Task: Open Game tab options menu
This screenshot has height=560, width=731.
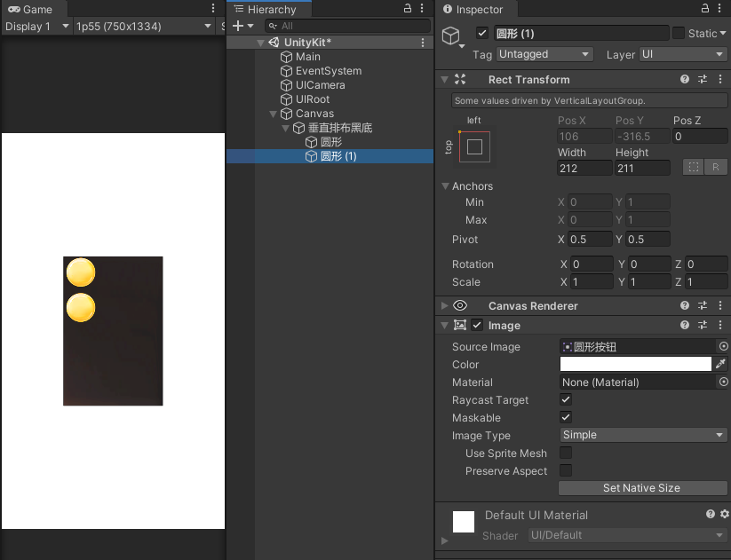Action: (x=213, y=8)
